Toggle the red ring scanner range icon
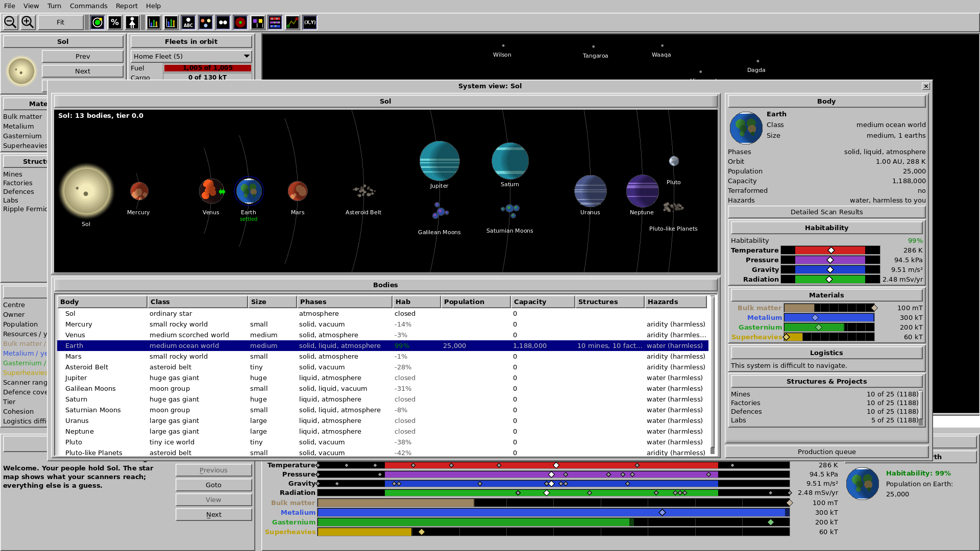 click(x=240, y=22)
